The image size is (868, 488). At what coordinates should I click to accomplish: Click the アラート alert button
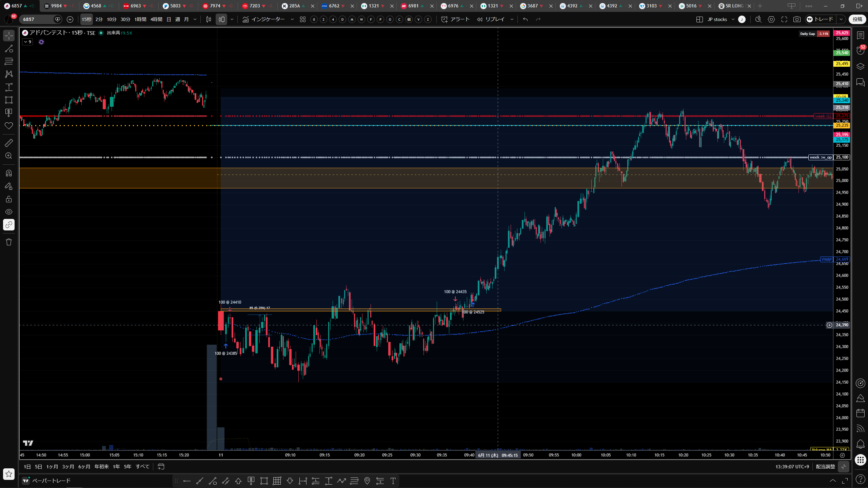click(455, 19)
